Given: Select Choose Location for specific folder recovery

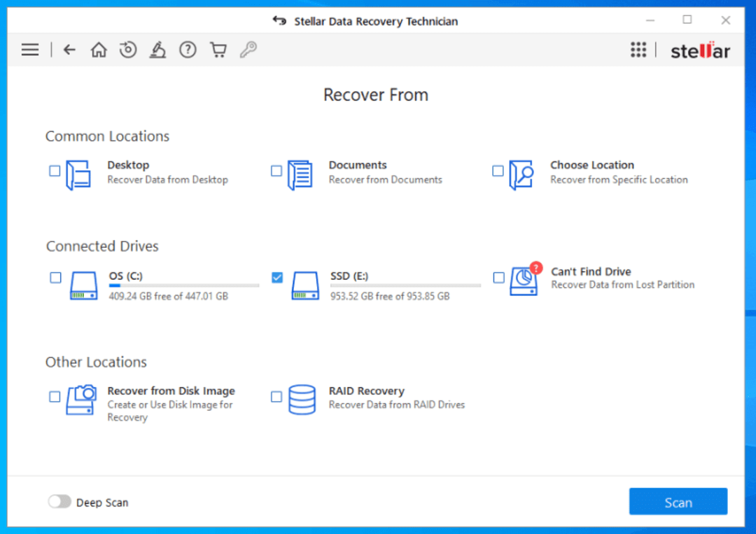Looking at the screenshot, I should point(498,171).
